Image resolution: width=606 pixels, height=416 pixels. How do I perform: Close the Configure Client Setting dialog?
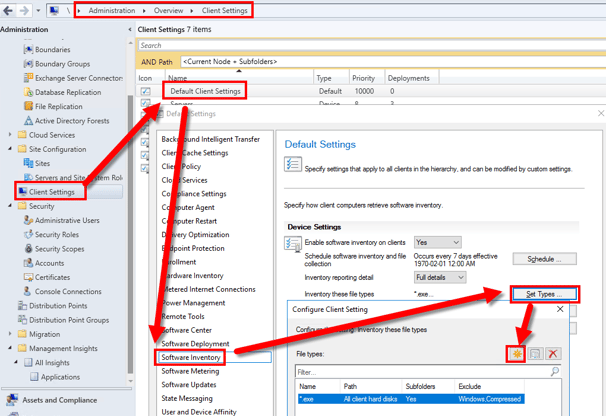pyautogui.click(x=560, y=309)
